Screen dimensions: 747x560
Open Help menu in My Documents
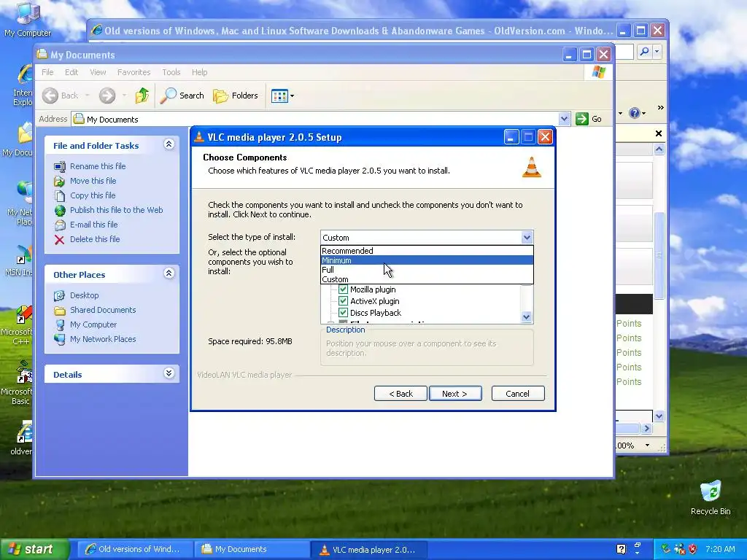(x=200, y=72)
